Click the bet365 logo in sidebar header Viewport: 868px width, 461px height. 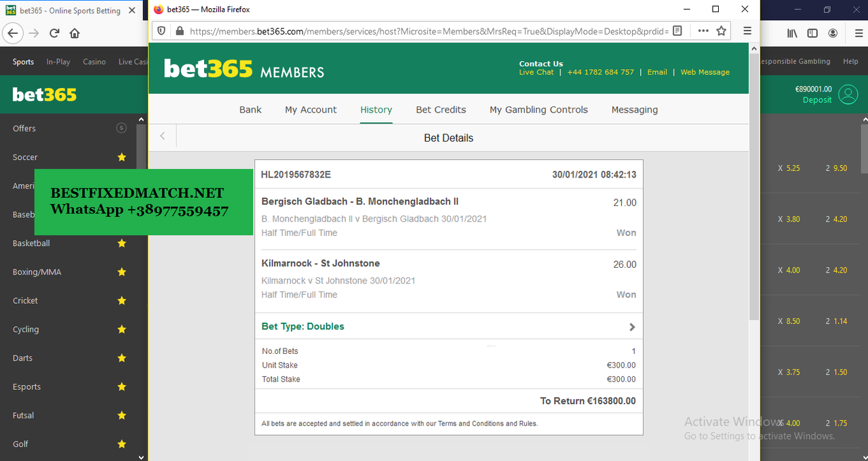pos(45,95)
